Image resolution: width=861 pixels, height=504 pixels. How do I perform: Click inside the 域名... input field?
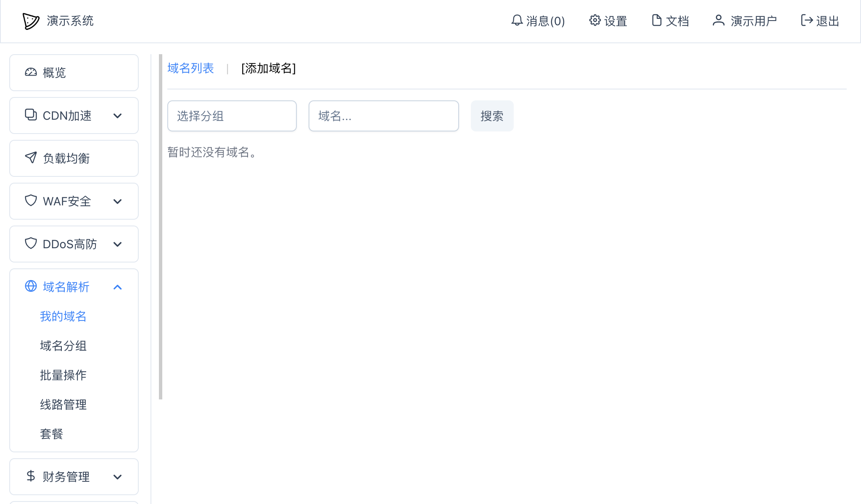pyautogui.click(x=383, y=116)
